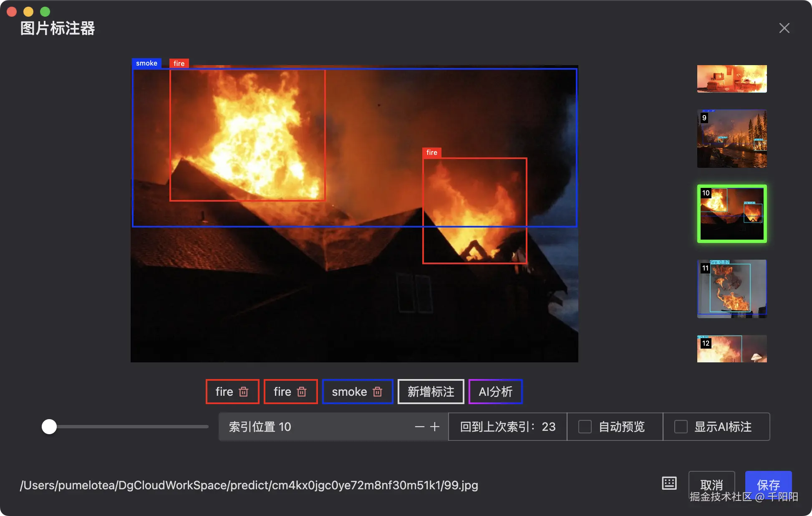The image size is (812, 516).
Task: Jump back via 回到上次索引: 23
Action: click(507, 427)
